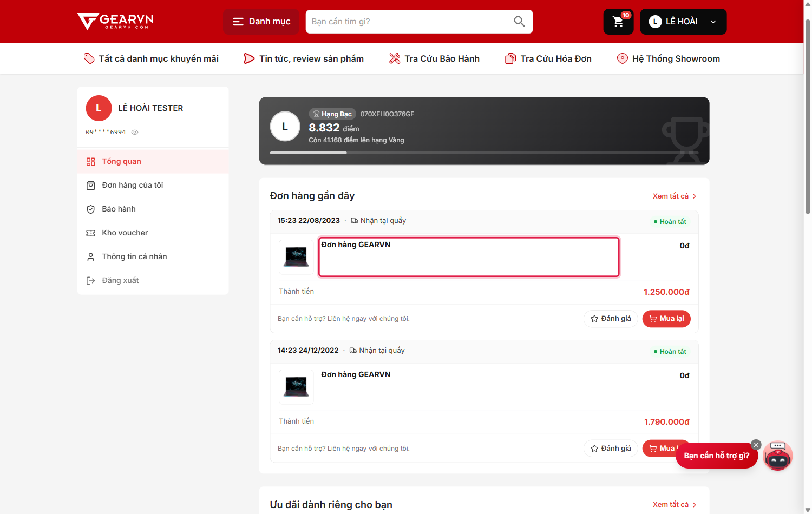Toggle phone number visibility eye icon
This screenshot has height=514, width=812.
pos(135,132)
